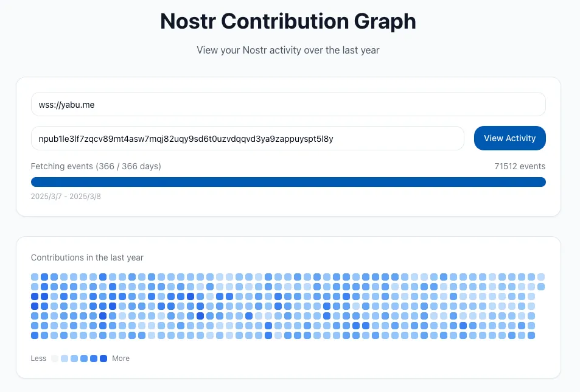The height and width of the screenshot is (392, 580).
Task: Click the View your Nostr activity subtitle
Action: (x=288, y=50)
